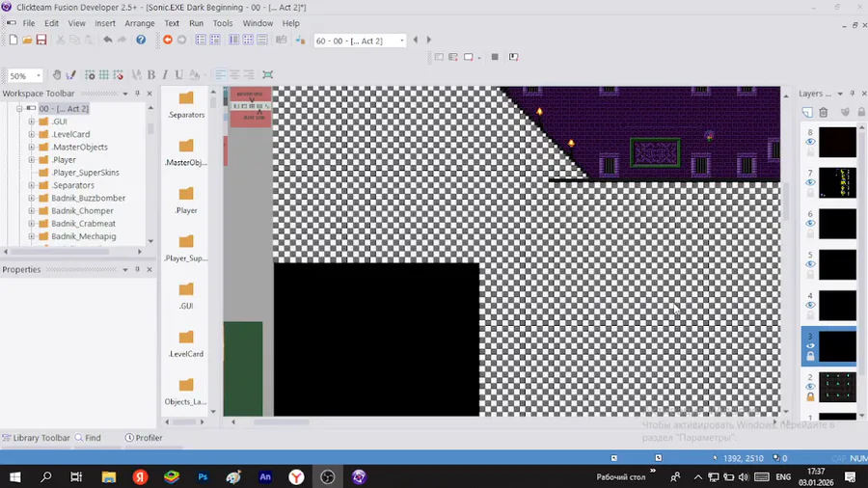The height and width of the screenshot is (488, 868).
Task: Show the next frame arrow
Action: coord(429,40)
